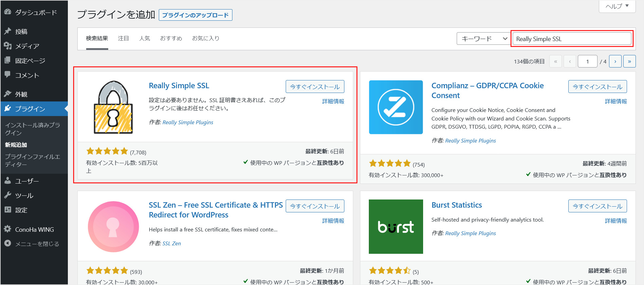Click the plugin search input field

[x=572, y=39]
